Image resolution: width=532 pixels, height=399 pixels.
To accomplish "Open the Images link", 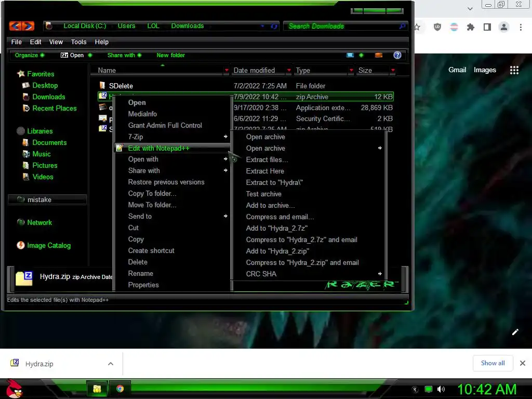I will [485, 70].
